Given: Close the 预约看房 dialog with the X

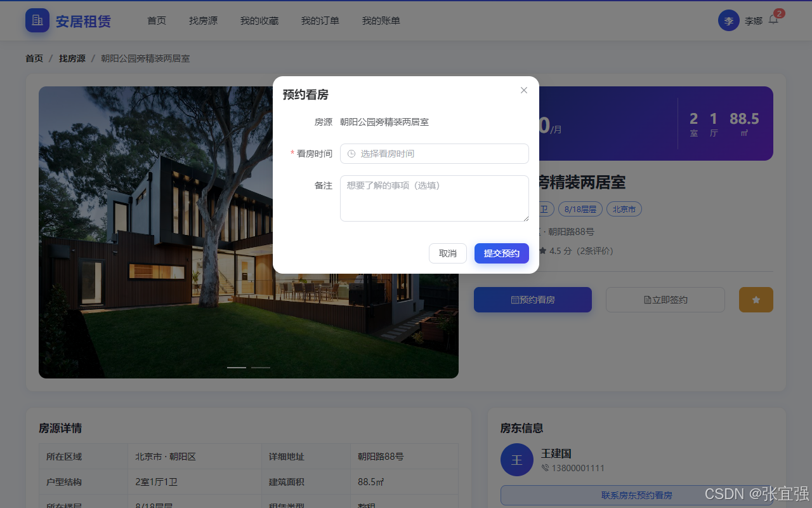Looking at the screenshot, I should coord(524,90).
